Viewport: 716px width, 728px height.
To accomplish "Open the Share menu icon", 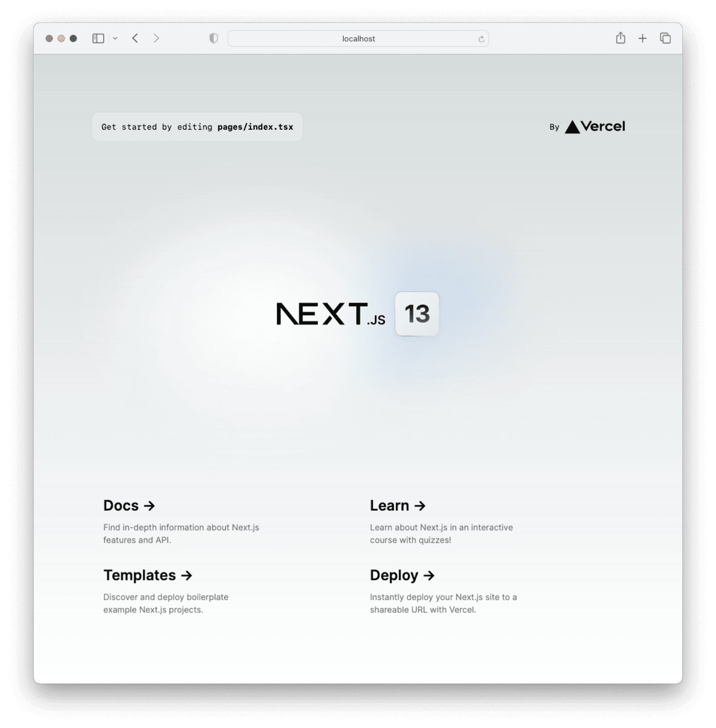I will pos(620,38).
